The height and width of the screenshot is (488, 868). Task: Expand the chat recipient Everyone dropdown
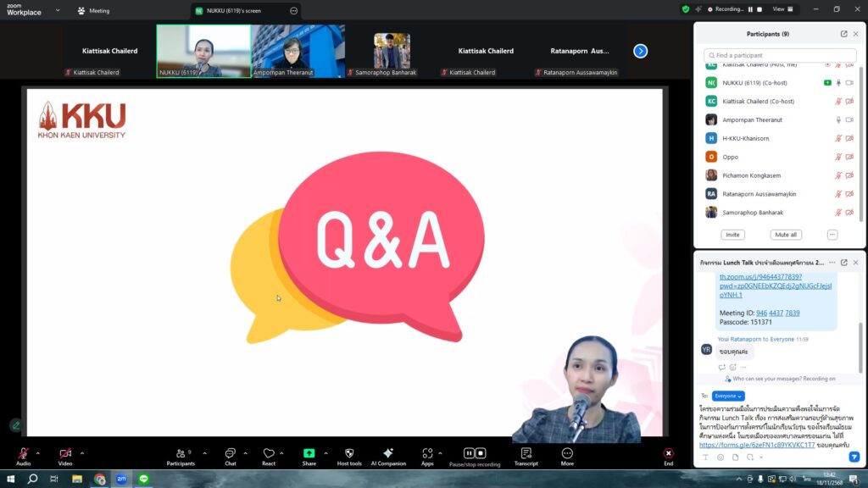(x=728, y=396)
